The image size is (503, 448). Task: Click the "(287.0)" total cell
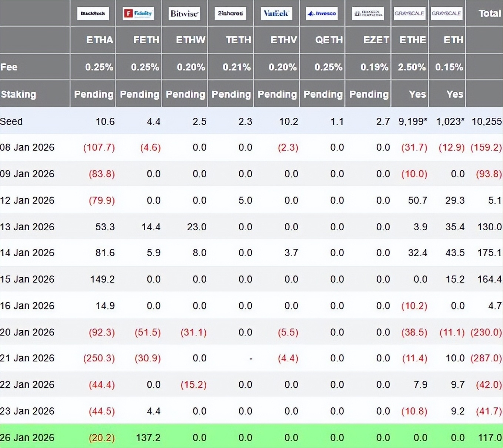[x=486, y=358]
